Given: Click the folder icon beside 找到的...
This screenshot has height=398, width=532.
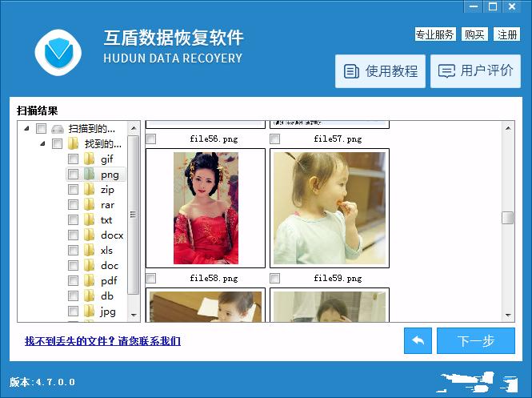Looking at the screenshot, I should pos(73,143).
